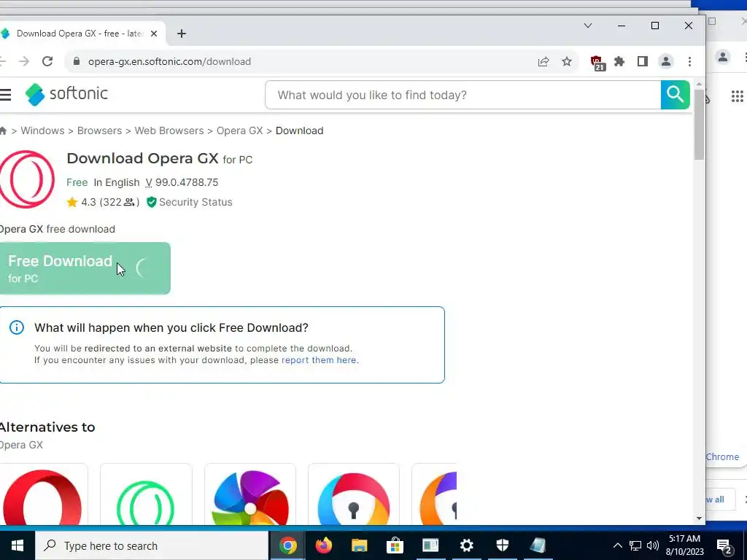Open the Windows Start menu

[x=18, y=545]
